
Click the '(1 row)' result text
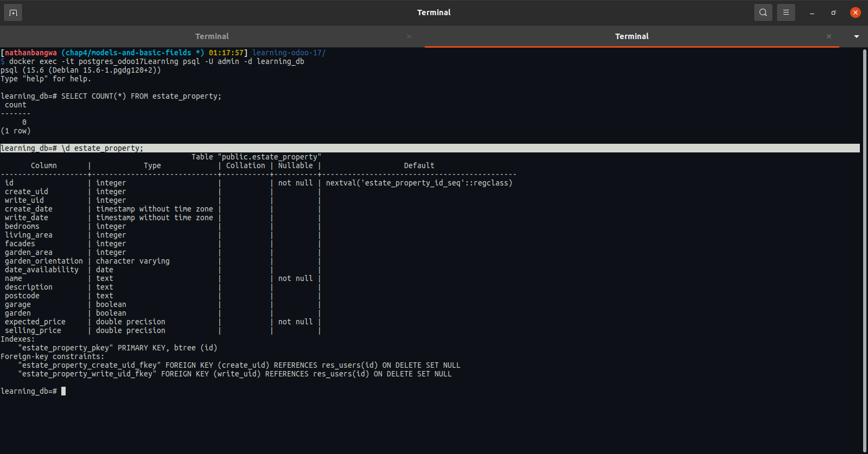[16, 131]
